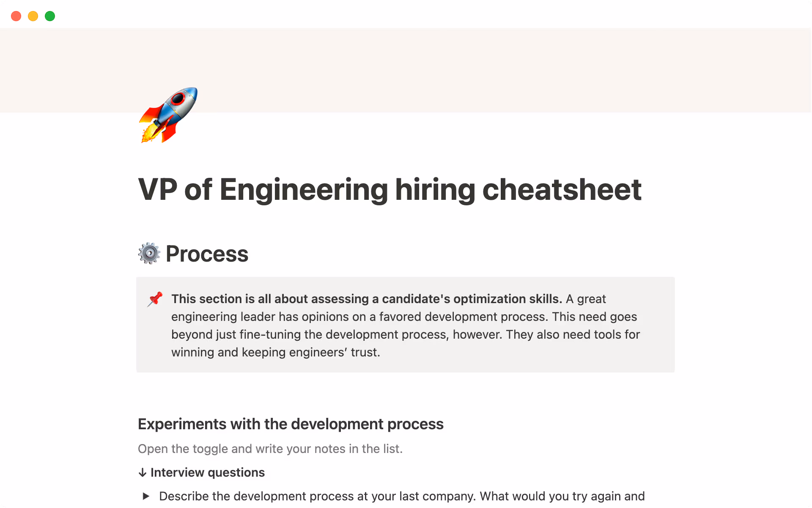Click the 'Describe the development process' toggle text
This screenshot has height=508, width=812.
401,496
